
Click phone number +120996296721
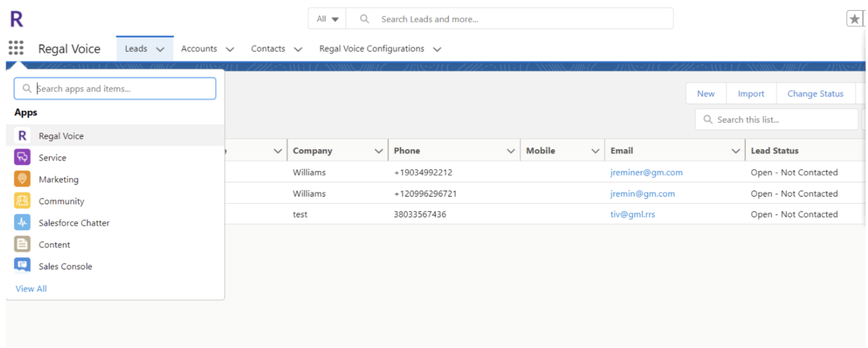pyautogui.click(x=425, y=194)
